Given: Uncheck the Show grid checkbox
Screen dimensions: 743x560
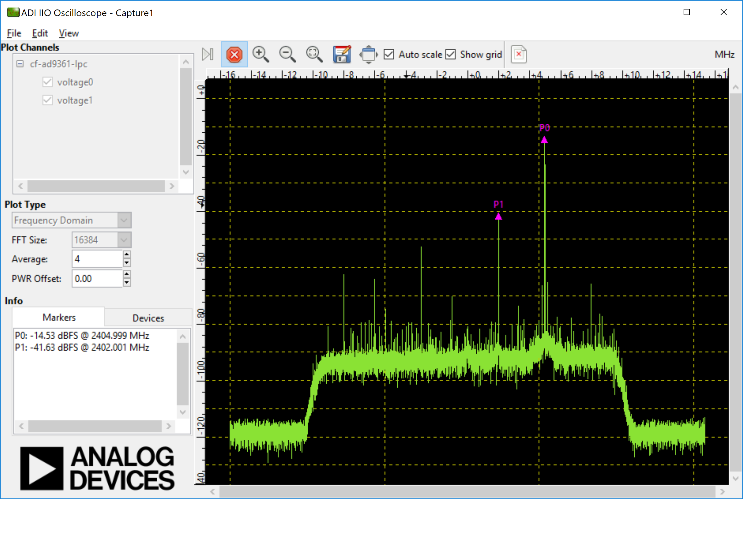Looking at the screenshot, I should [450, 54].
